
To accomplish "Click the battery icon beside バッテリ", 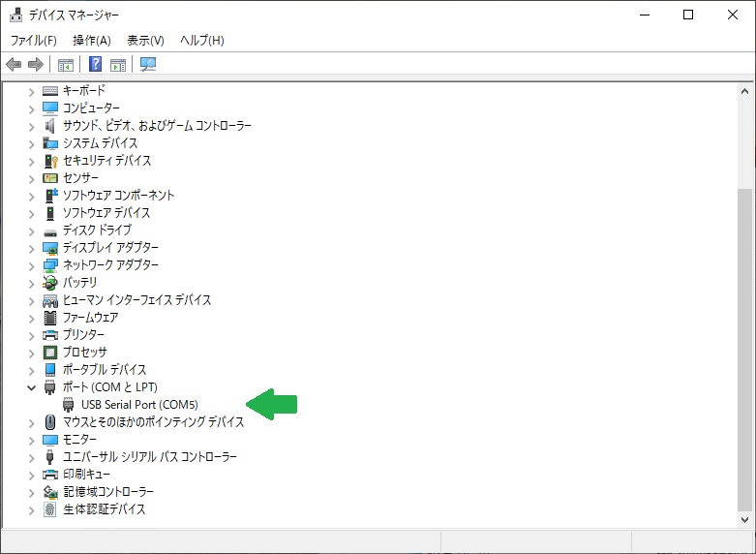I will click(x=50, y=283).
